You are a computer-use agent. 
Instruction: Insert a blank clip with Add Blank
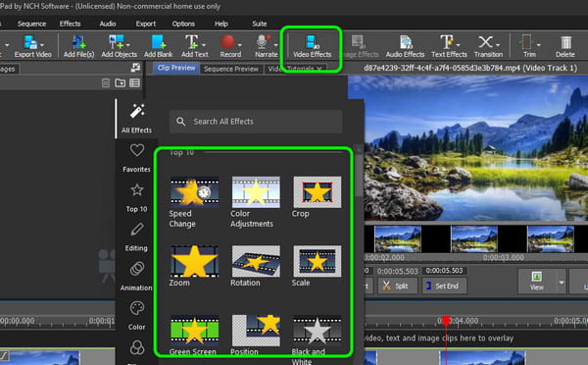(158, 46)
